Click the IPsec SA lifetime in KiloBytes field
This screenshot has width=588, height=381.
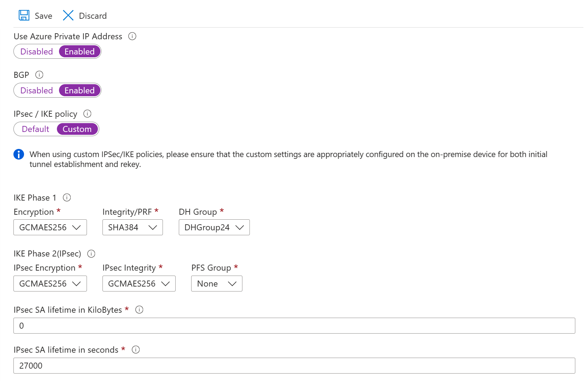141,325
